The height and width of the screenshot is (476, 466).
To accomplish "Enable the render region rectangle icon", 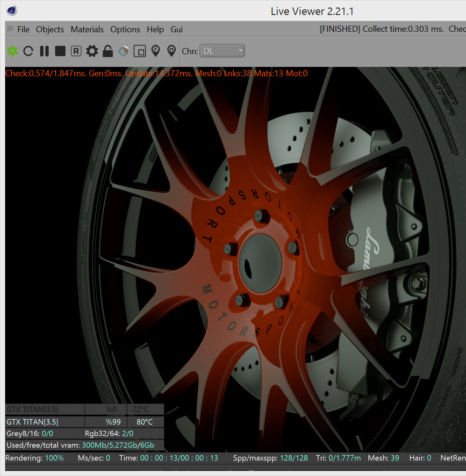I will pos(140,51).
